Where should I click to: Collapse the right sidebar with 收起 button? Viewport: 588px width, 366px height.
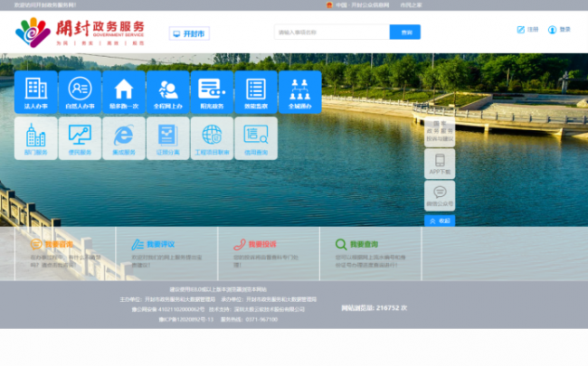[439, 221]
